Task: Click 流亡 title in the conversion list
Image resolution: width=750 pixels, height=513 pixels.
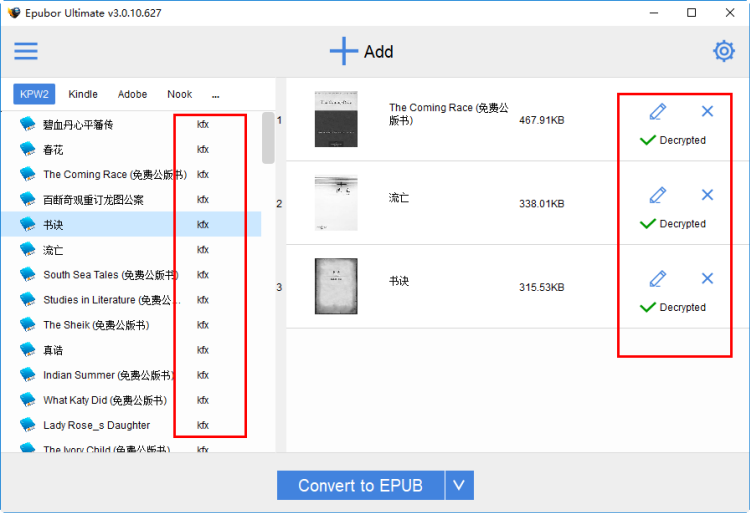Action: [399, 197]
